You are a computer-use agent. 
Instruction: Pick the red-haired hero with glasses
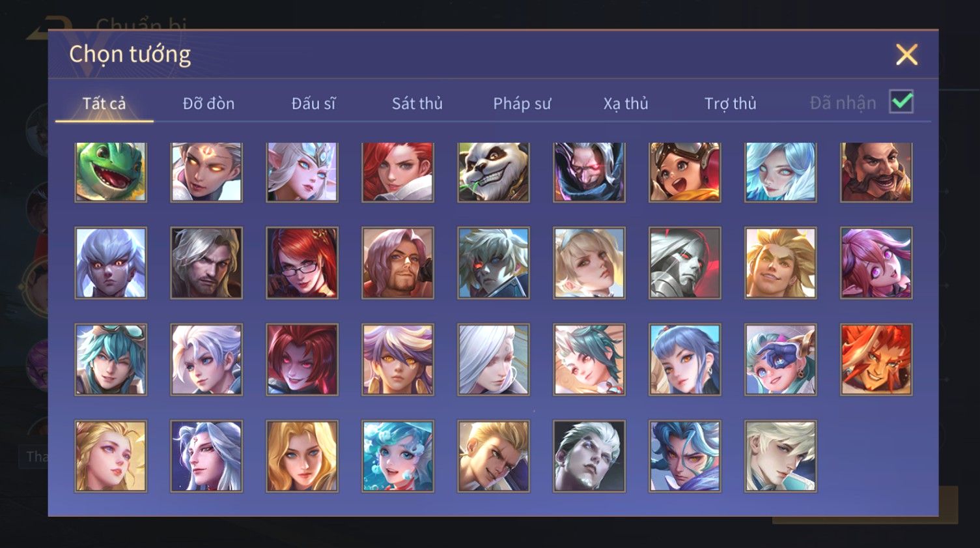click(302, 263)
